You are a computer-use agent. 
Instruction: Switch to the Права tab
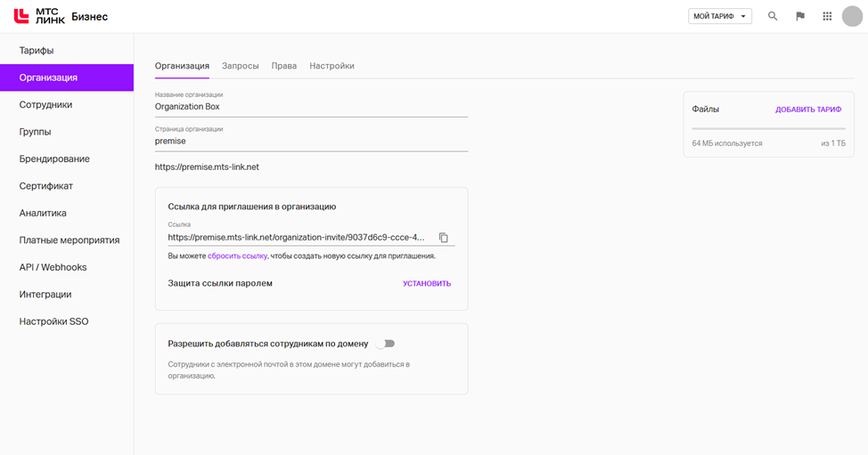pos(284,66)
